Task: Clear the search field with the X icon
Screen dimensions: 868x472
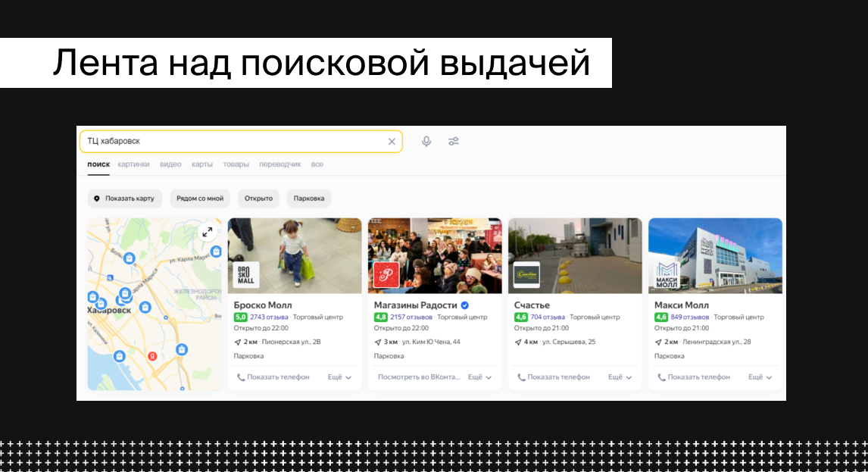Action: 392,141
